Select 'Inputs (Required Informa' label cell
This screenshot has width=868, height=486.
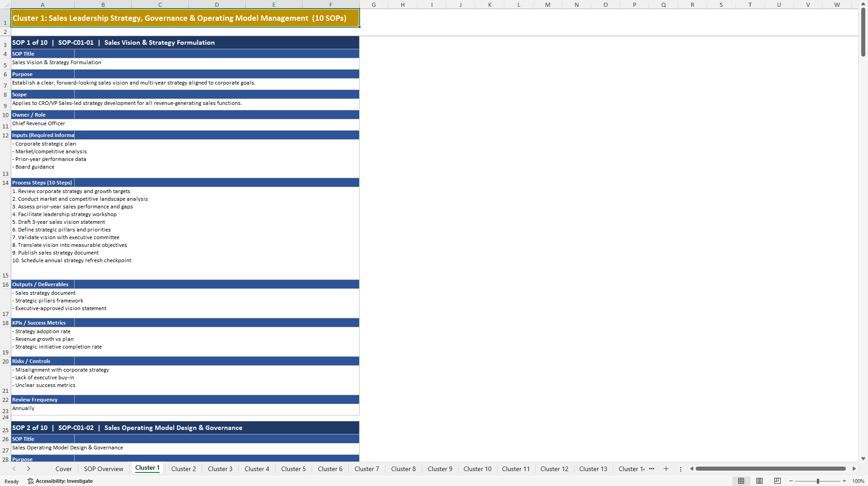43,135
